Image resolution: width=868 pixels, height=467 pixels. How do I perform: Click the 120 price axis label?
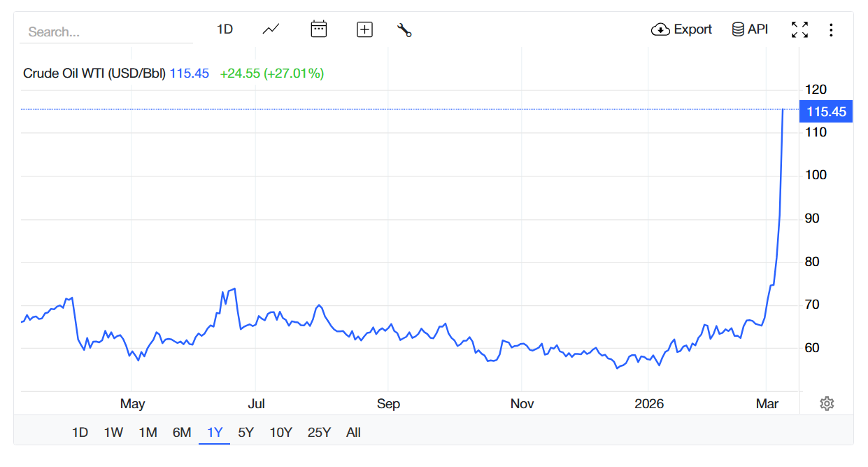click(x=816, y=90)
